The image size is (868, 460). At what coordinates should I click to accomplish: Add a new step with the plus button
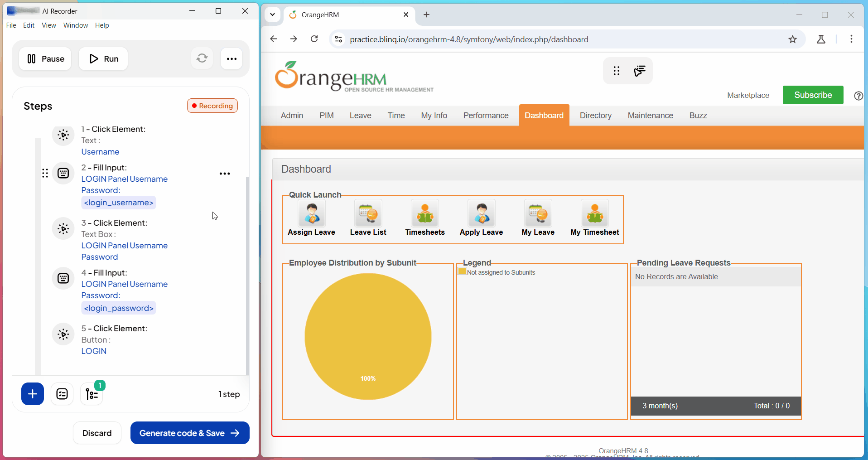pyautogui.click(x=33, y=394)
